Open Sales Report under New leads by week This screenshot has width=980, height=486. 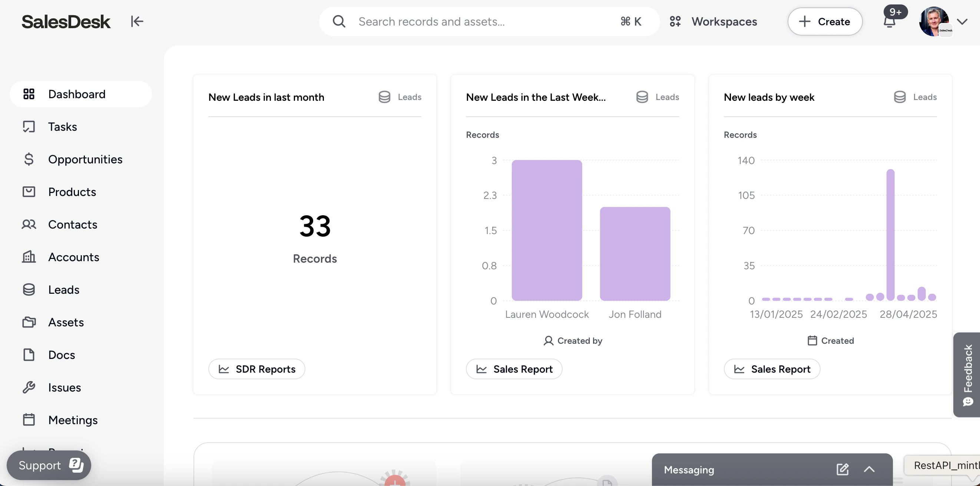click(772, 369)
